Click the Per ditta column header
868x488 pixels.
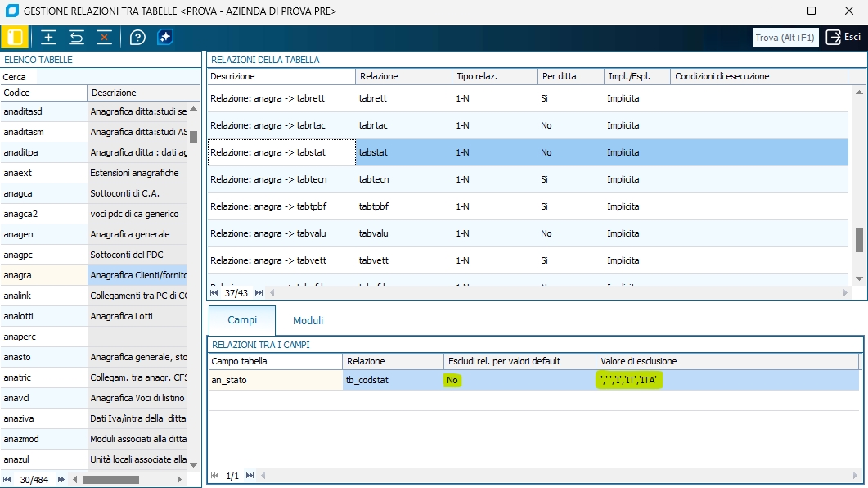click(559, 76)
